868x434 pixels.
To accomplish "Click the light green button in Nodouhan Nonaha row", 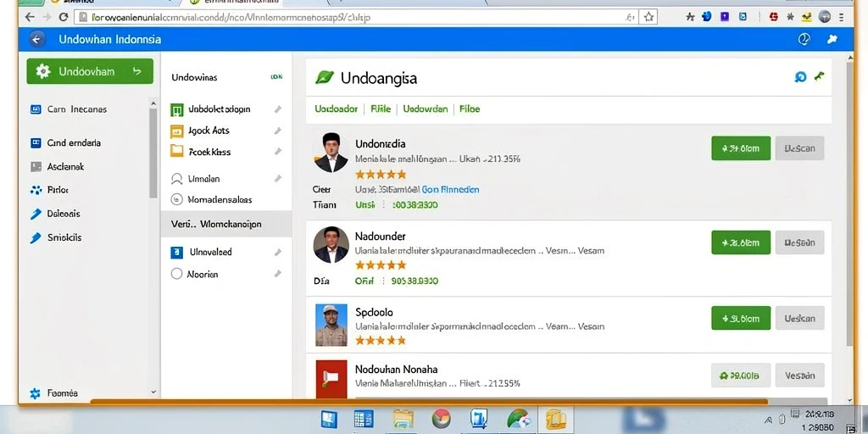I will [x=741, y=376].
